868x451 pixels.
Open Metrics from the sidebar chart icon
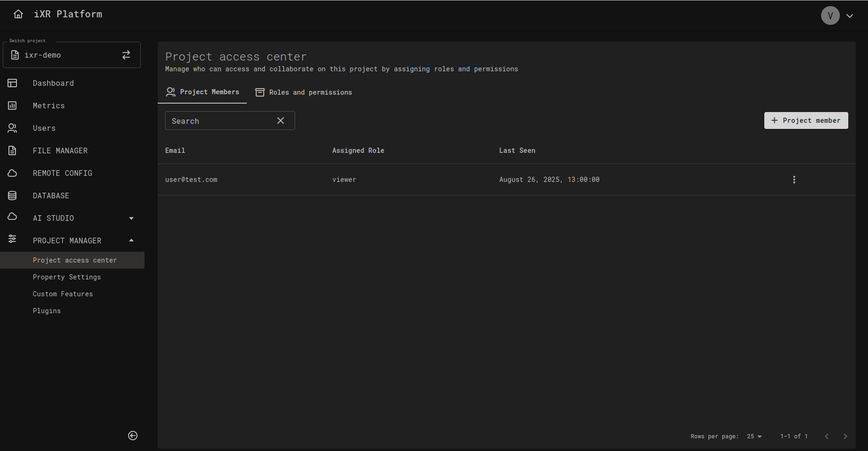click(x=13, y=105)
